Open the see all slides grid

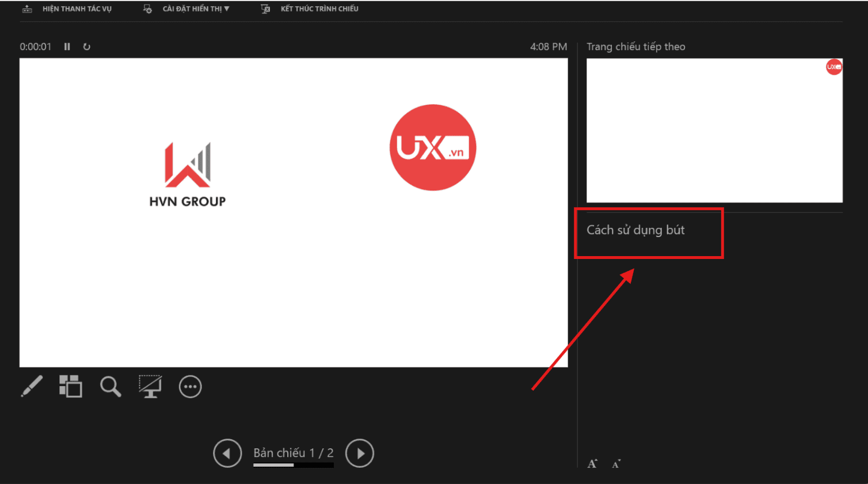tap(71, 386)
